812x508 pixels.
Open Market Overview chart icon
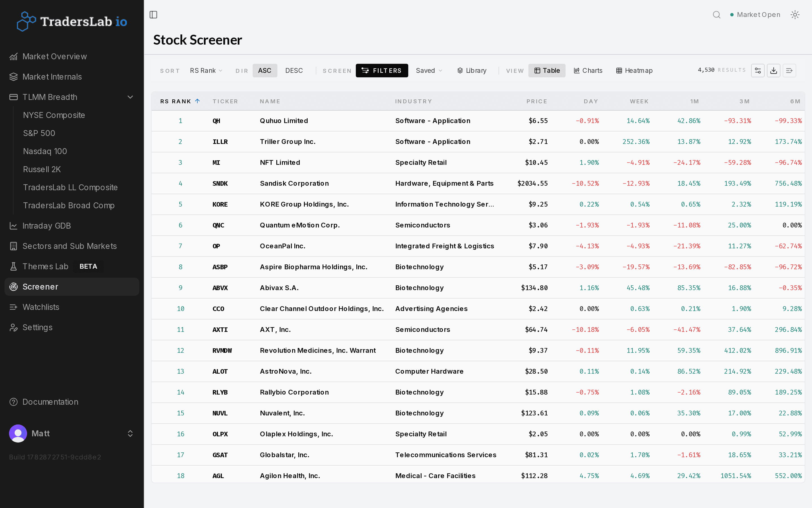click(14, 56)
